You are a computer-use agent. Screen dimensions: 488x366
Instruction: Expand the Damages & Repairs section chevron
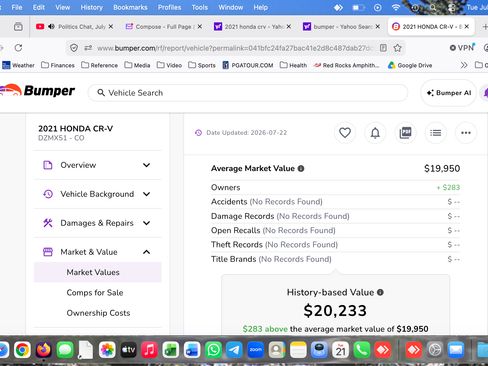coord(146,223)
